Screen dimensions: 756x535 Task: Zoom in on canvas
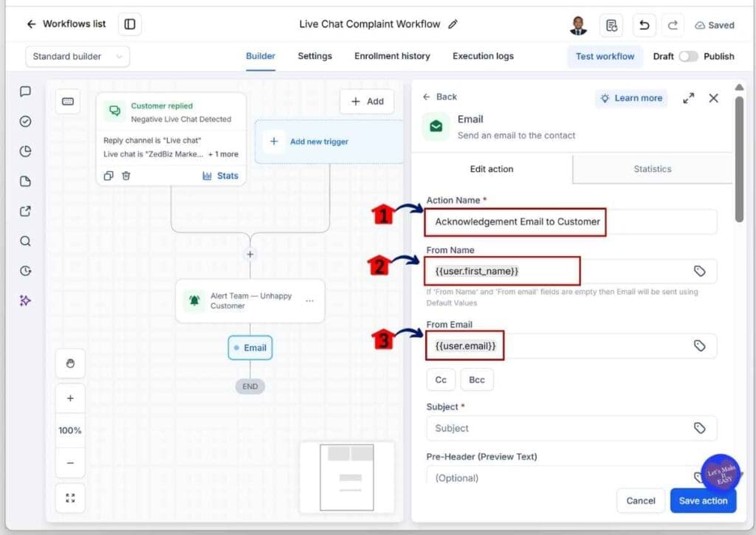tap(70, 398)
